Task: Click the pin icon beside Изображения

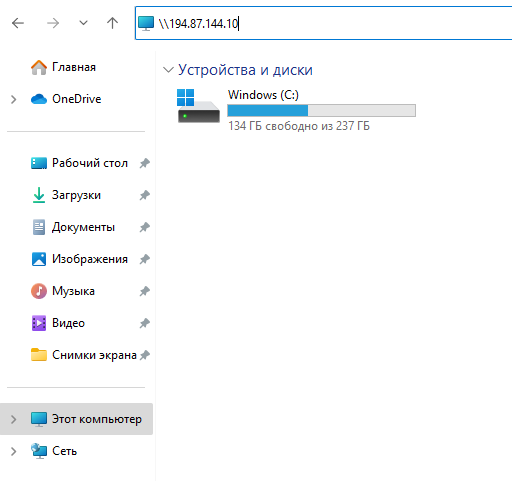Action: [x=144, y=259]
